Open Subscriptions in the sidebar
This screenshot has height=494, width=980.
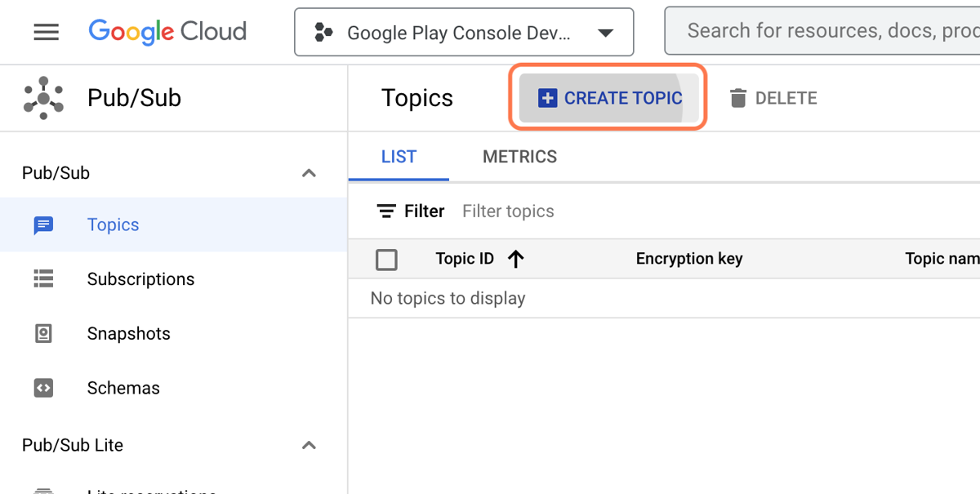point(173,279)
